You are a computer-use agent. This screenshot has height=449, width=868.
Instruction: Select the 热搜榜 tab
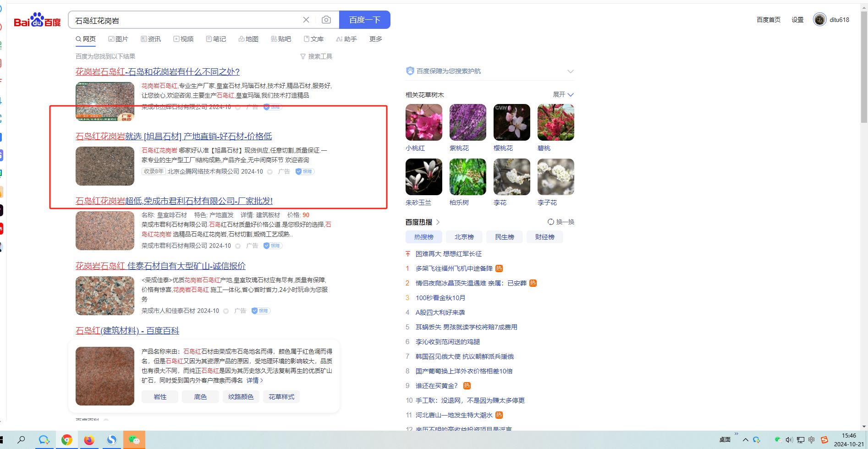pos(424,237)
